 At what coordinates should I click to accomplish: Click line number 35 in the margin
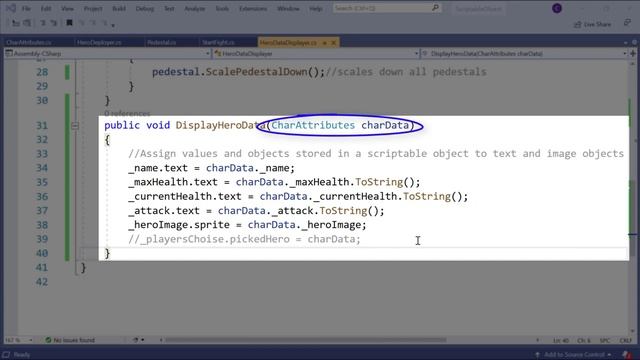pyautogui.click(x=42, y=182)
